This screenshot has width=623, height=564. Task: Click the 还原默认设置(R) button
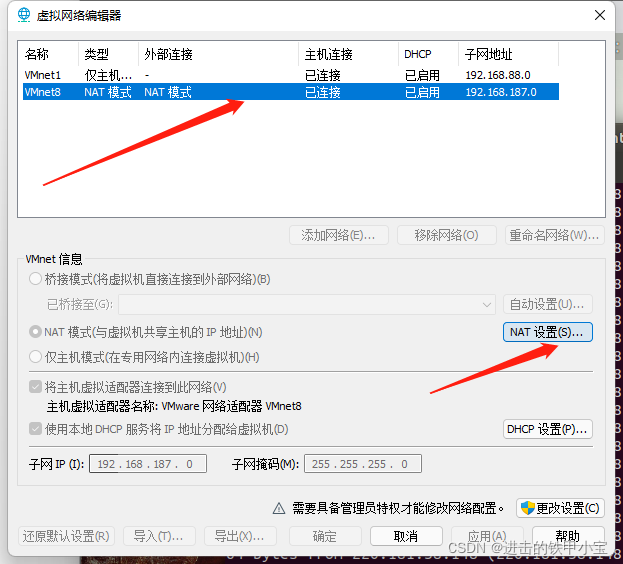[66, 537]
